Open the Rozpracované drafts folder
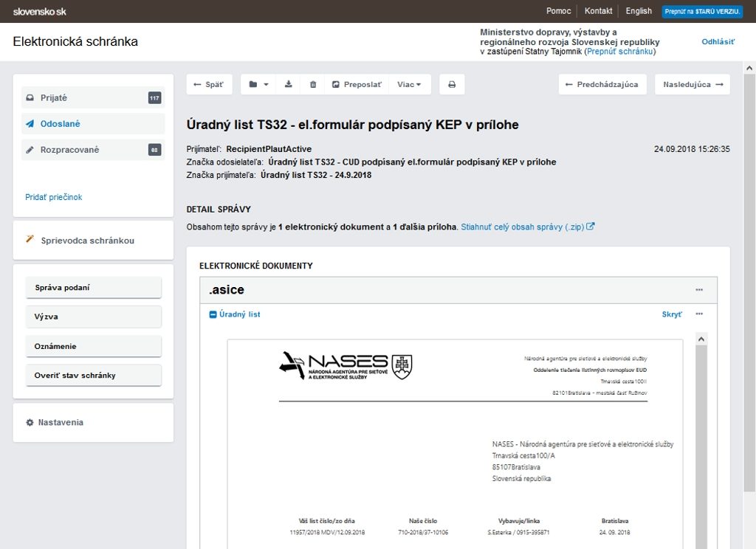756x549 pixels. [x=93, y=150]
